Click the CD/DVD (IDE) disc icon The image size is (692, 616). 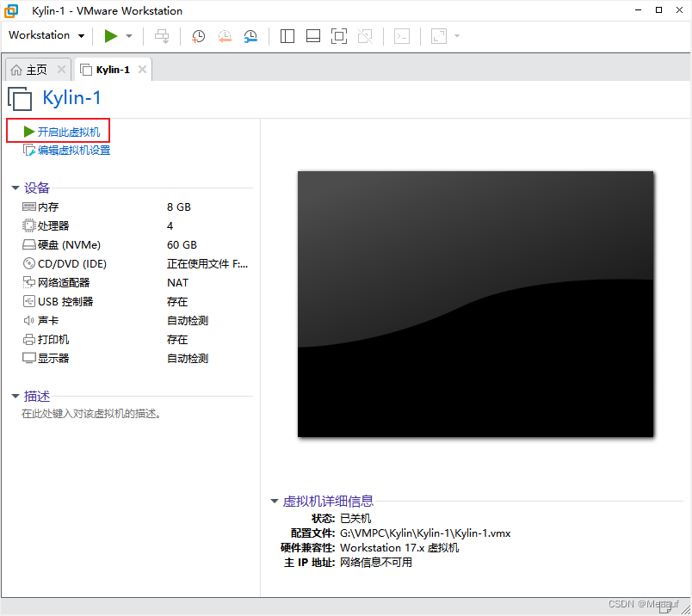coord(28,264)
